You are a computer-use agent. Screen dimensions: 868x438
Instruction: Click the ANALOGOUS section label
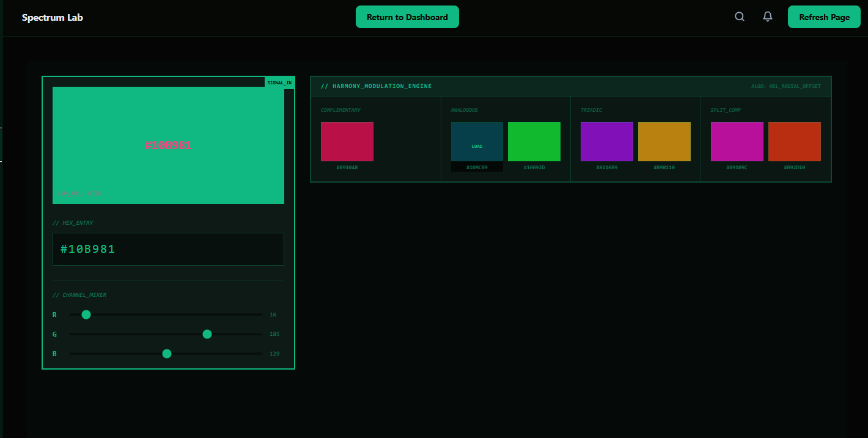coord(465,110)
